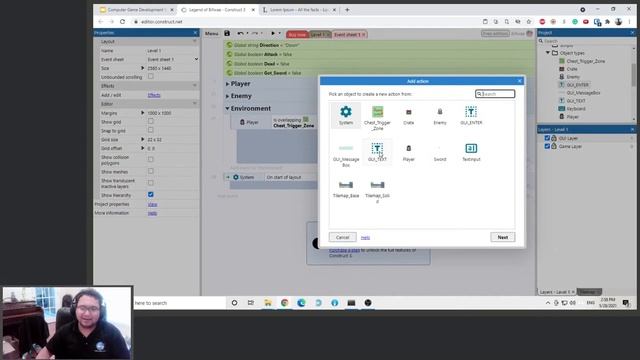This screenshot has height=360, width=640.
Task: Select the System gear object in dialog
Action: tap(346, 115)
